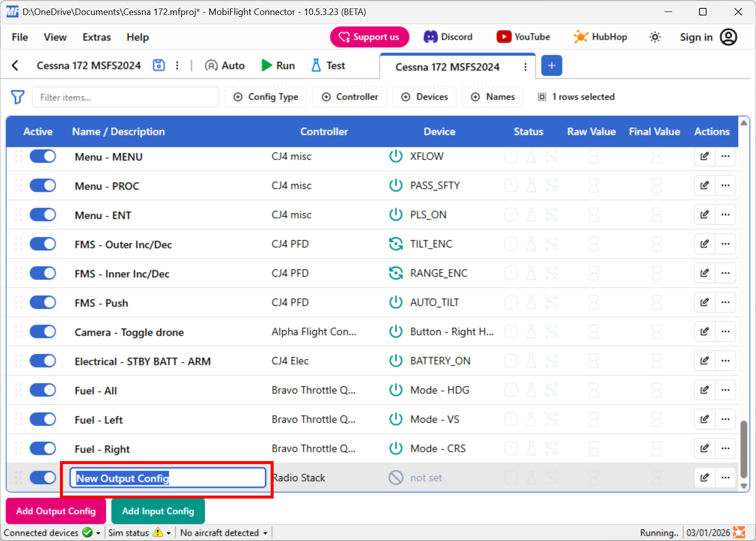Start the configuration with the Run icon
The width and height of the screenshot is (756, 541).
(278, 65)
